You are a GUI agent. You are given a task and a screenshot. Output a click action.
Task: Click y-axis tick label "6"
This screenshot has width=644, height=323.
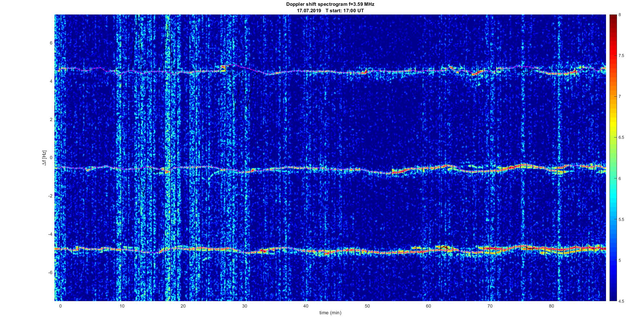pyautogui.click(x=51, y=43)
